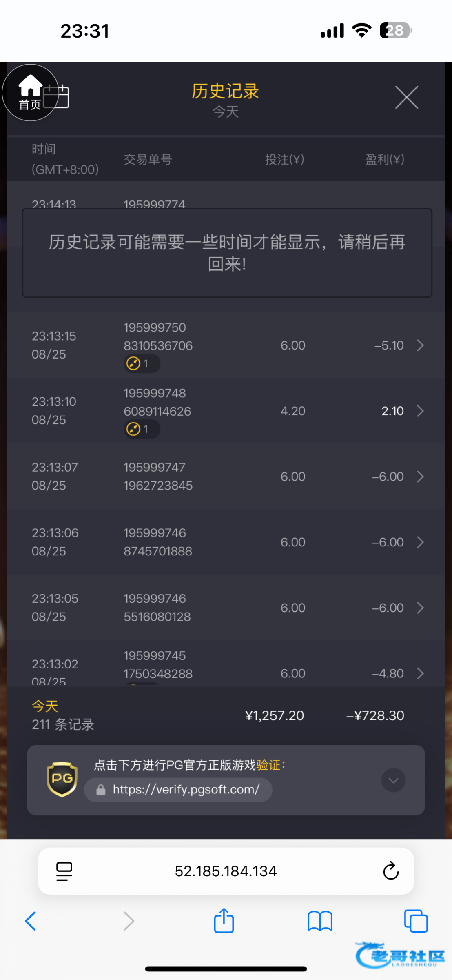Open Safari bookmarks book icon
The width and height of the screenshot is (452, 980).
click(x=320, y=921)
